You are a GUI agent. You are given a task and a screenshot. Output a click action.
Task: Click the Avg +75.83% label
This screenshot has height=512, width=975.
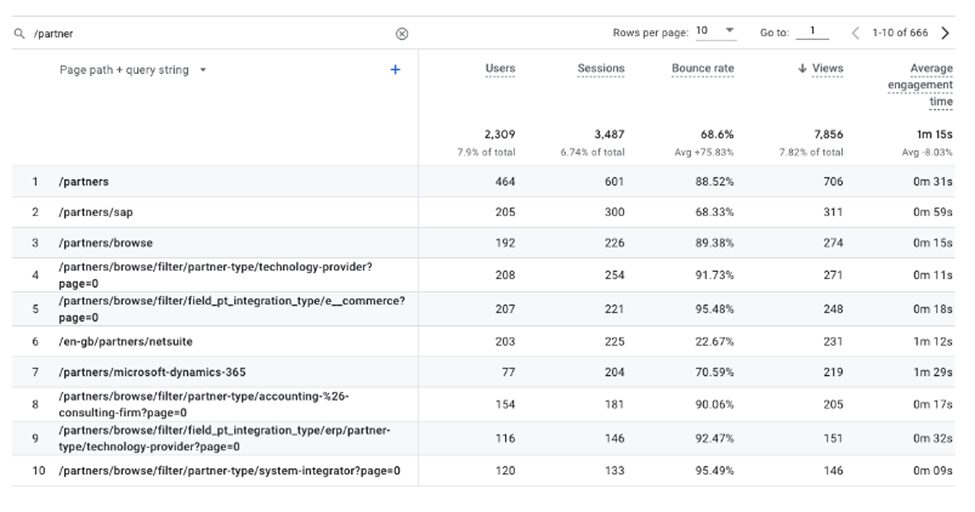click(x=704, y=152)
